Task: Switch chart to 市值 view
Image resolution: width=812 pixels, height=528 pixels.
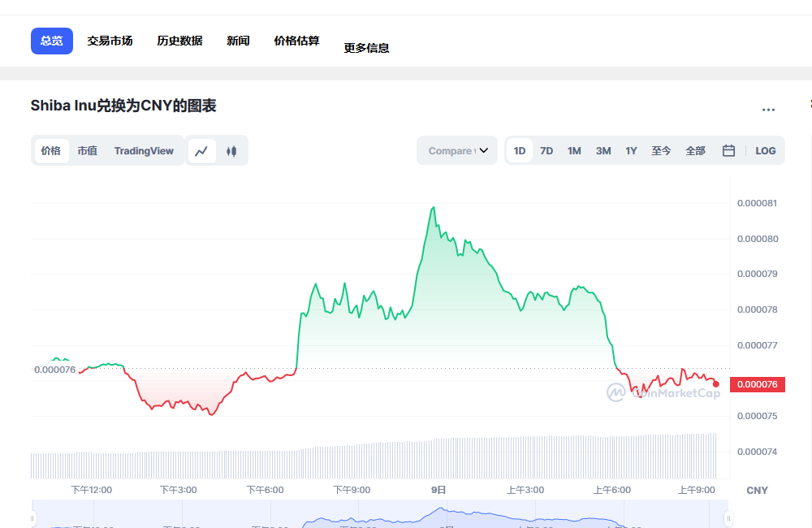Action: 87,150
